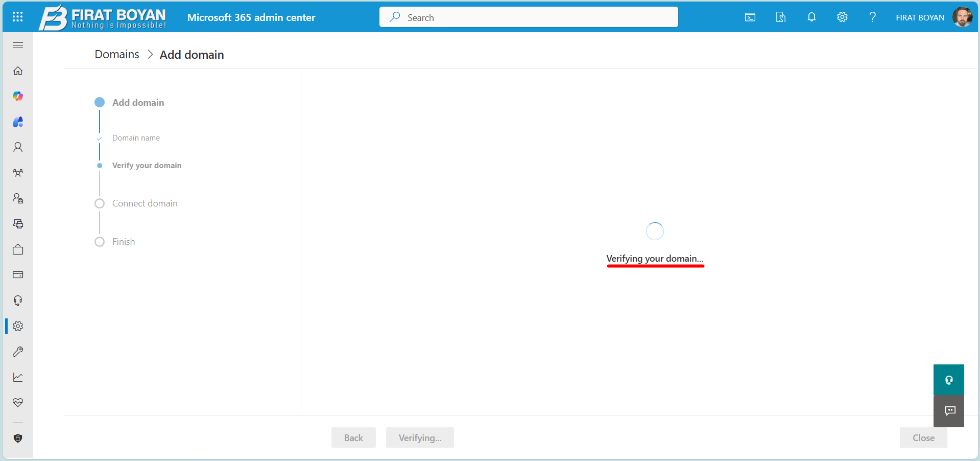
Task: Open the Teams & groups sidebar icon
Action: pyautogui.click(x=18, y=173)
